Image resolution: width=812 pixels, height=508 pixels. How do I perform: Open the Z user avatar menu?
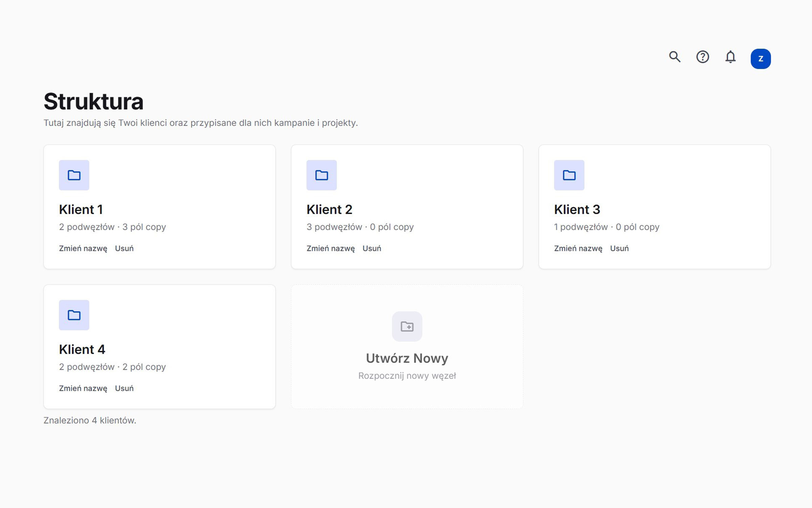[x=761, y=59]
